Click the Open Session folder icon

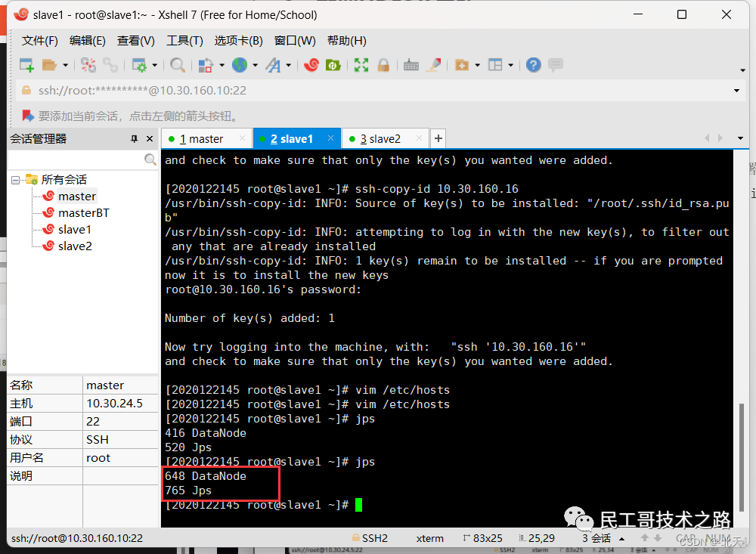[49, 65]
